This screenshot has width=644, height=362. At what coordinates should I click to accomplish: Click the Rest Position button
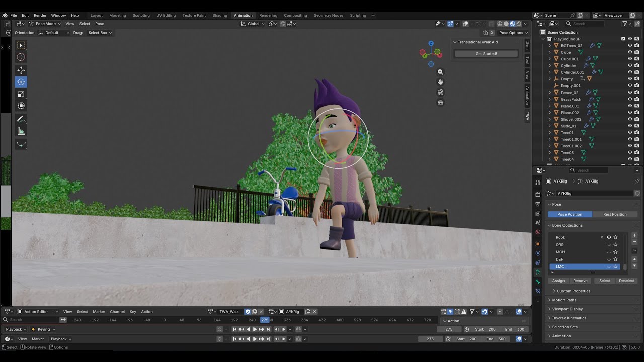615,214
